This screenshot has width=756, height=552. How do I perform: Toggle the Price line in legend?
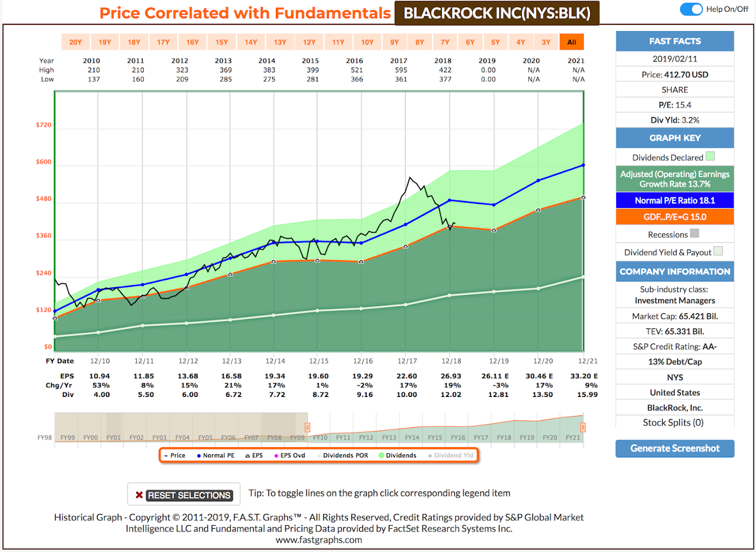[174, 455]
